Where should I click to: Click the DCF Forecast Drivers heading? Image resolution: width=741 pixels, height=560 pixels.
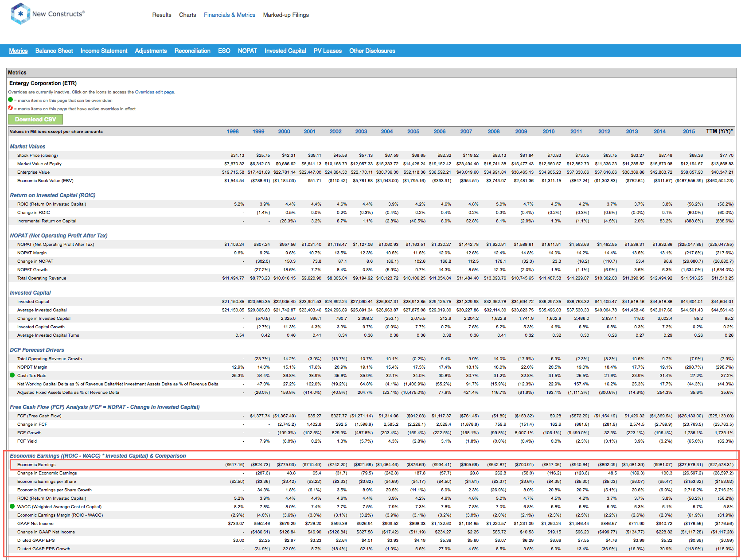(37, 350)
